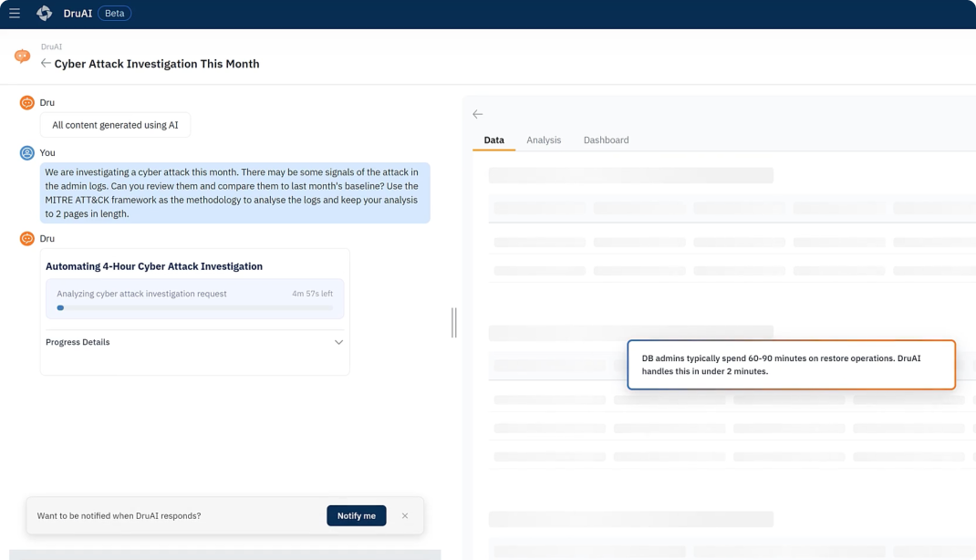Expand the Progress Details chevron
The image size is (976, 560).
pos(338,343)
